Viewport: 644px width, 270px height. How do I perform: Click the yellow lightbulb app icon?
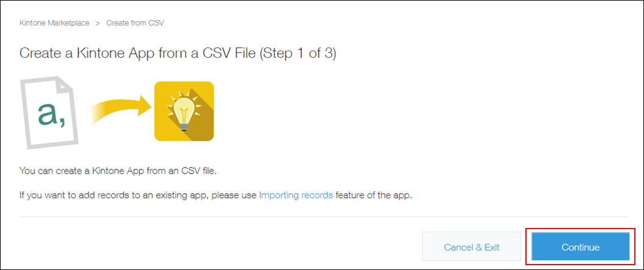184,111
